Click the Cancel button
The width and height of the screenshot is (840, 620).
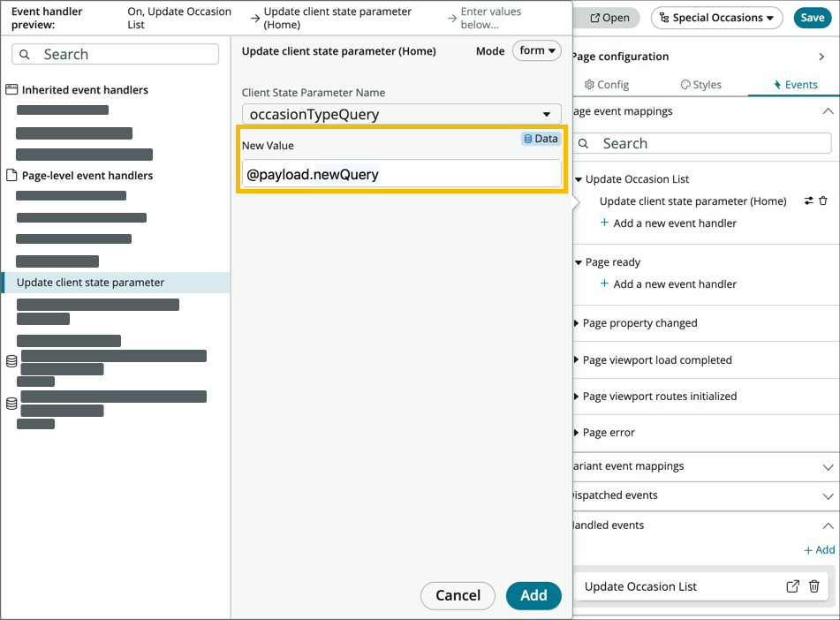pos(458,595)
